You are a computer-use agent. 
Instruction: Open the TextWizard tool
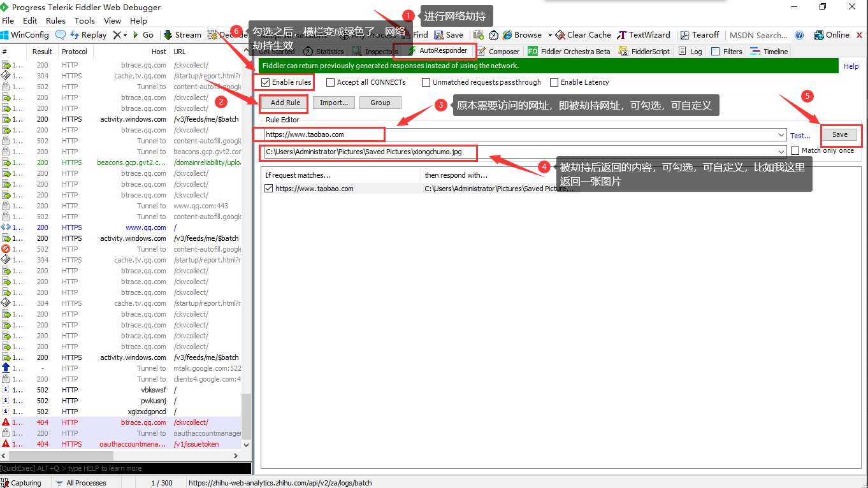pos(643,35)
